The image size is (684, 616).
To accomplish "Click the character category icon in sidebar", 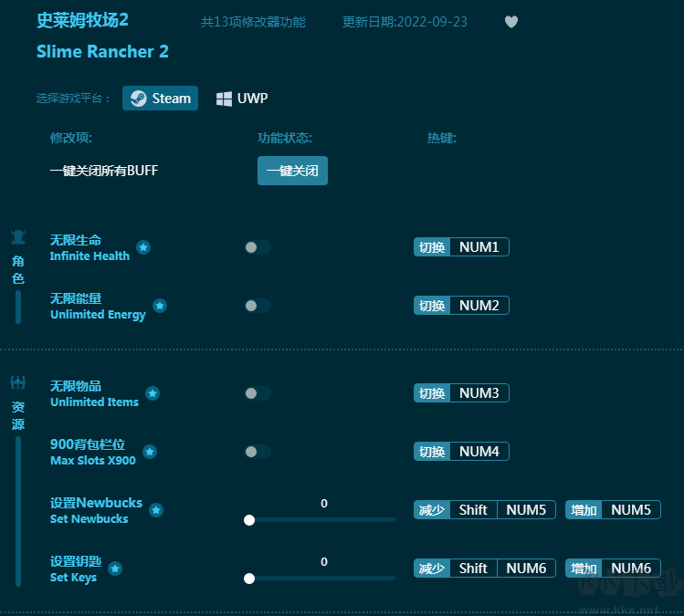I will click(x=18, y=238).
